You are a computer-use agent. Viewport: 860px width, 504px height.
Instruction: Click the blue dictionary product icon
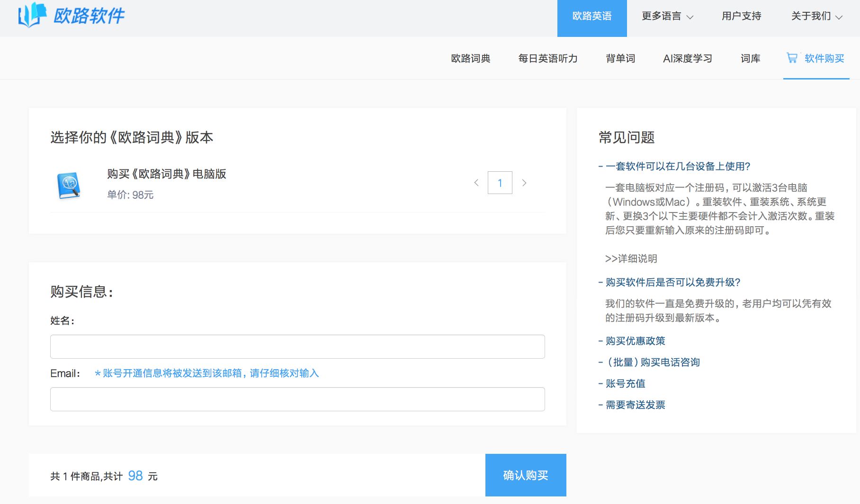point(69,185)
